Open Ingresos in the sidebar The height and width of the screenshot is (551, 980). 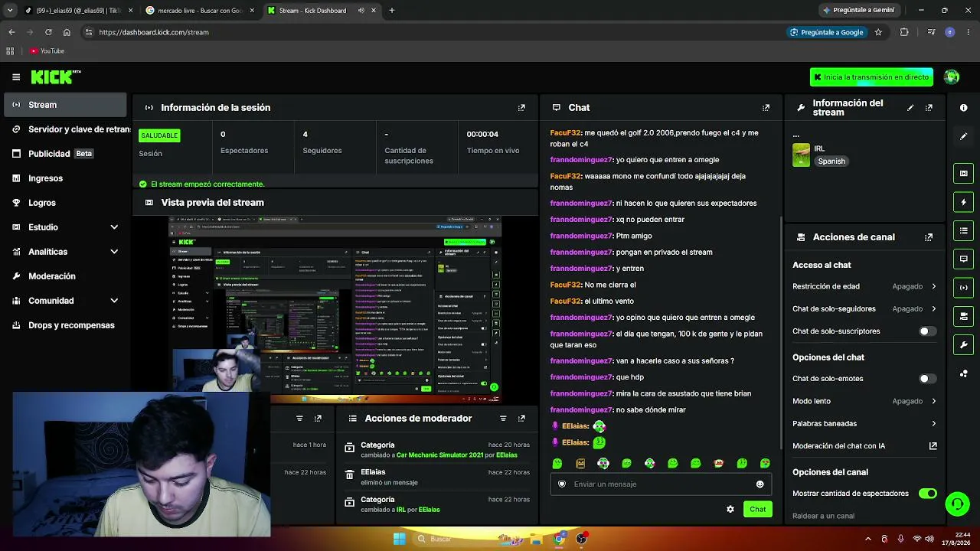(65, 178)
